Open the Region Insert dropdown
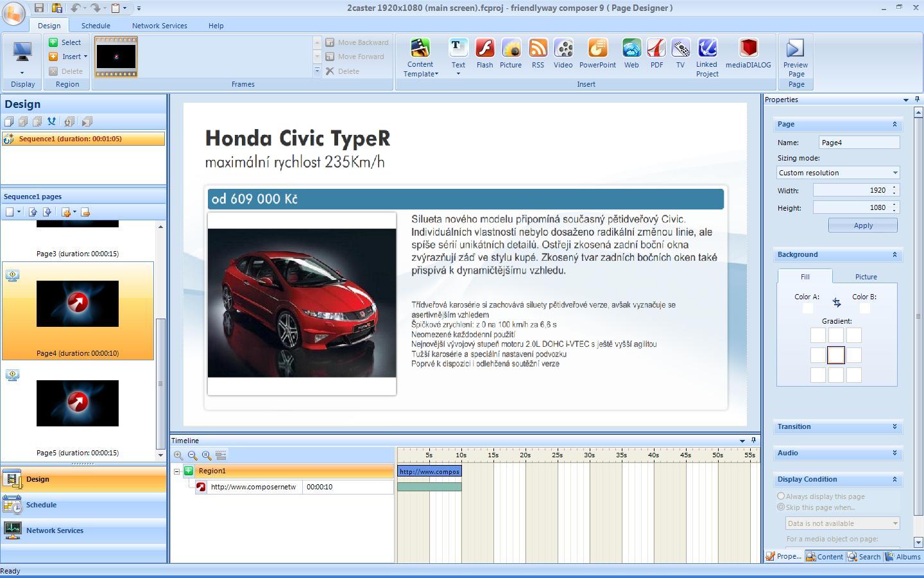Viewport: 924px width, 578px height. [x=69, y=57]
